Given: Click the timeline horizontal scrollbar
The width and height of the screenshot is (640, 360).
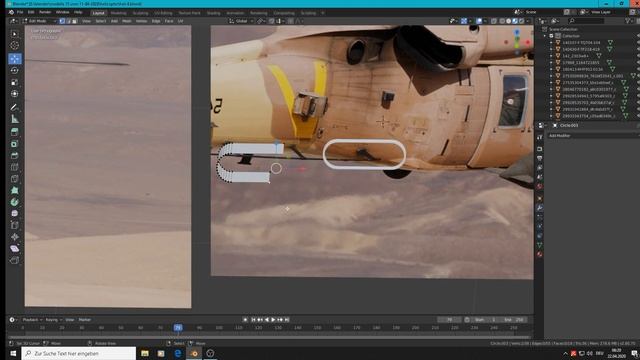Looking at the screenshot, I should tap(269, 337).
